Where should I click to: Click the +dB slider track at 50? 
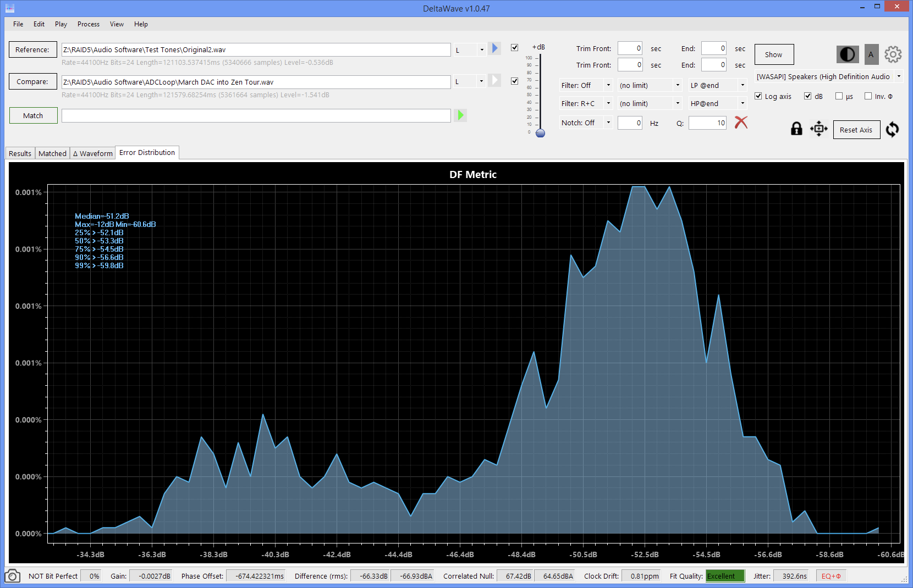tap(540, 95)
